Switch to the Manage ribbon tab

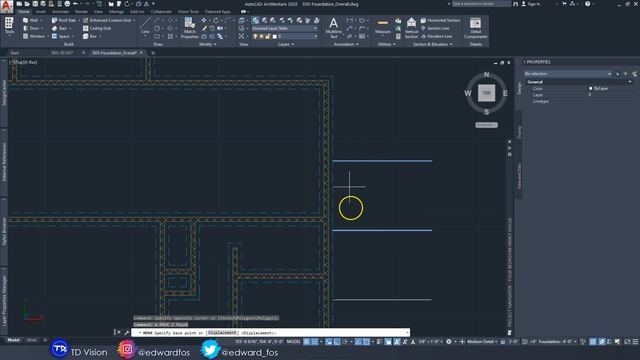[116, 12]
